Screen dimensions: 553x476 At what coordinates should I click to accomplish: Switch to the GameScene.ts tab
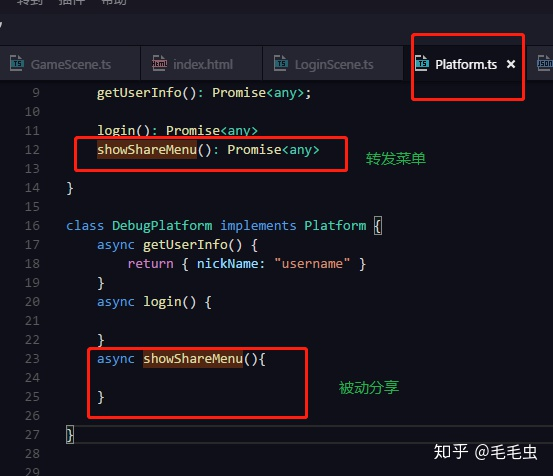click(70, 64)
